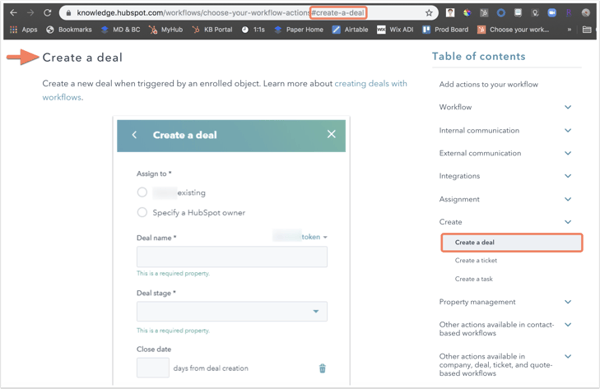The image size is (600, 389).
Task: Open the Prod Board bookmark
Action: point(445,29)
